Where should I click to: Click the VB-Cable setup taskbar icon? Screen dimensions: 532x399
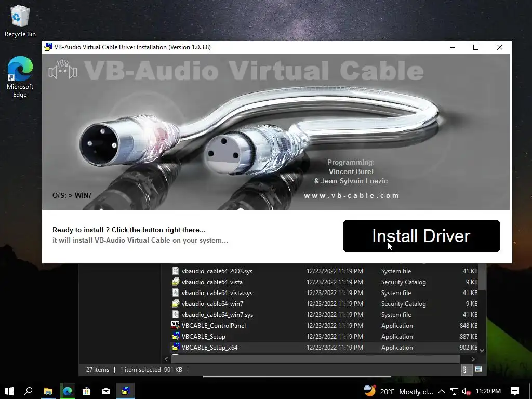point(125,391)
